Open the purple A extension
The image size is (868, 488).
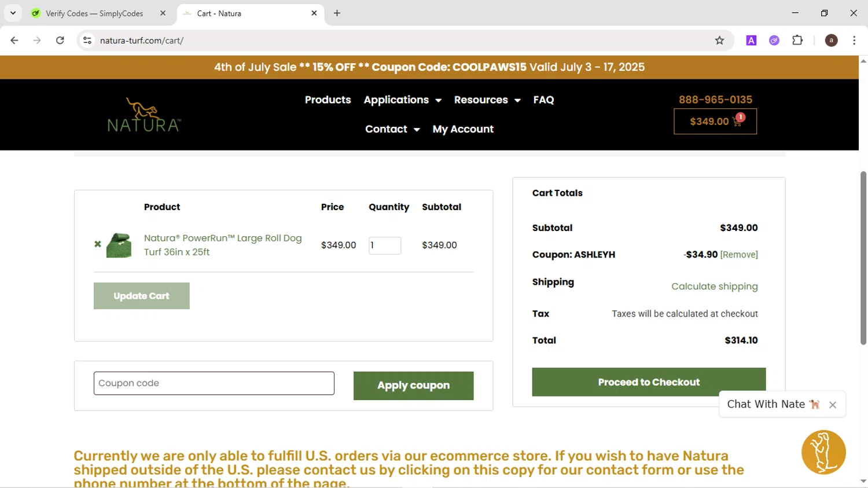tap(751, 41)
